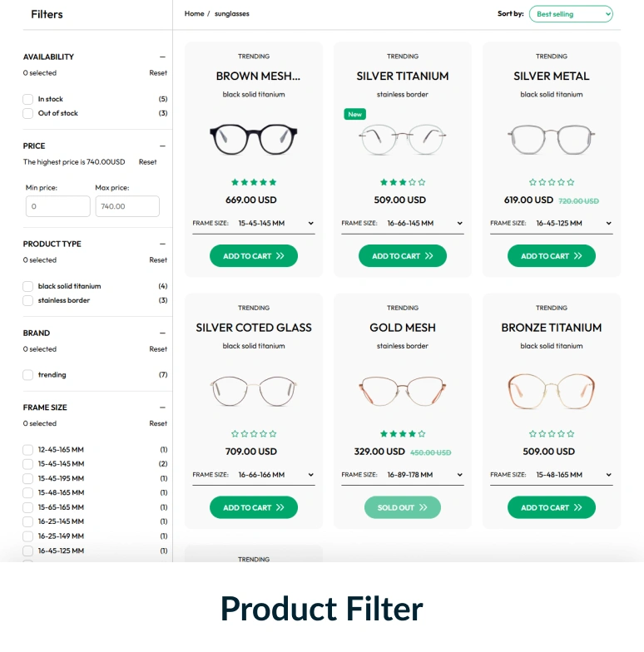Click the New badge on Silver Titanium
This screenshot has width=644, height=652.
354,115
